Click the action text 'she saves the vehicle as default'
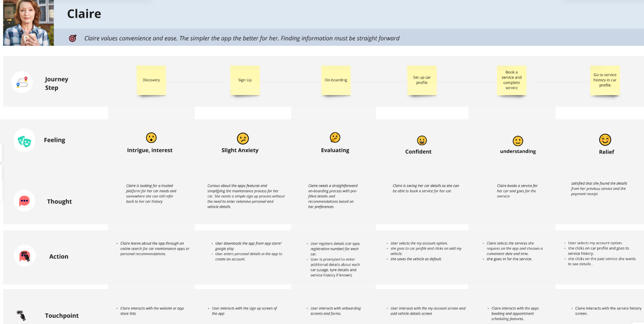This screenshot has height=324, width=644. [416, 259]
